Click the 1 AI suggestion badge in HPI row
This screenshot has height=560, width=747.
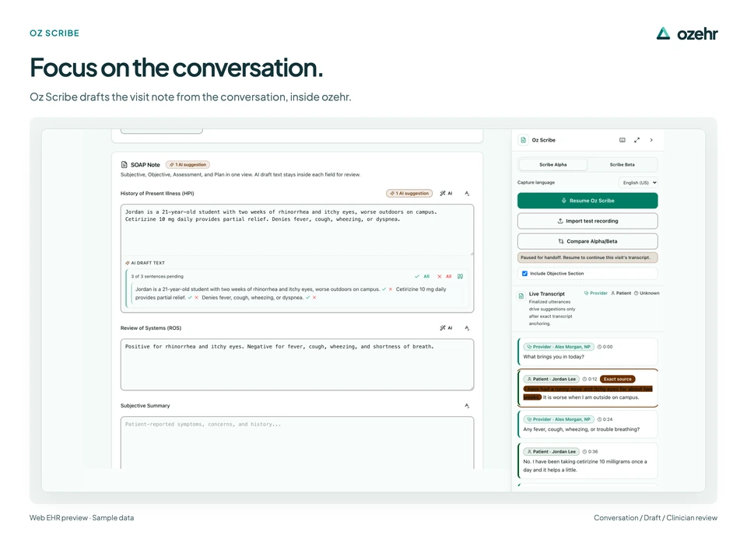[409, 194]
